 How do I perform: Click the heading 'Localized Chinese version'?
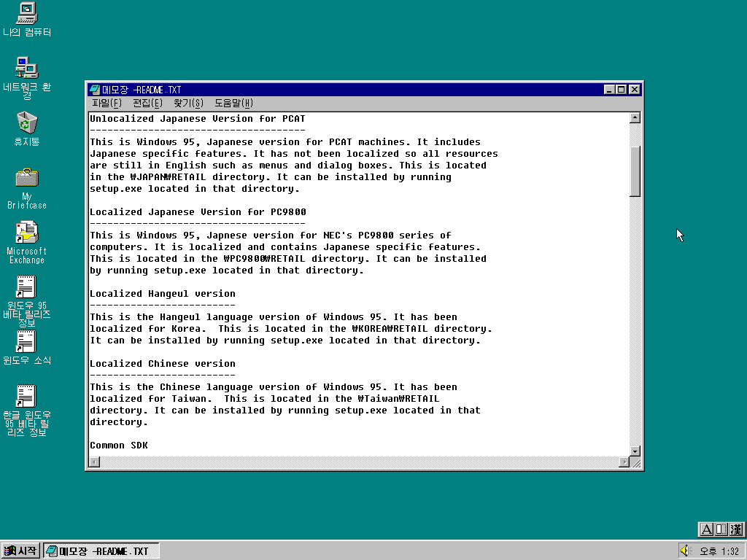coord(163,364)
